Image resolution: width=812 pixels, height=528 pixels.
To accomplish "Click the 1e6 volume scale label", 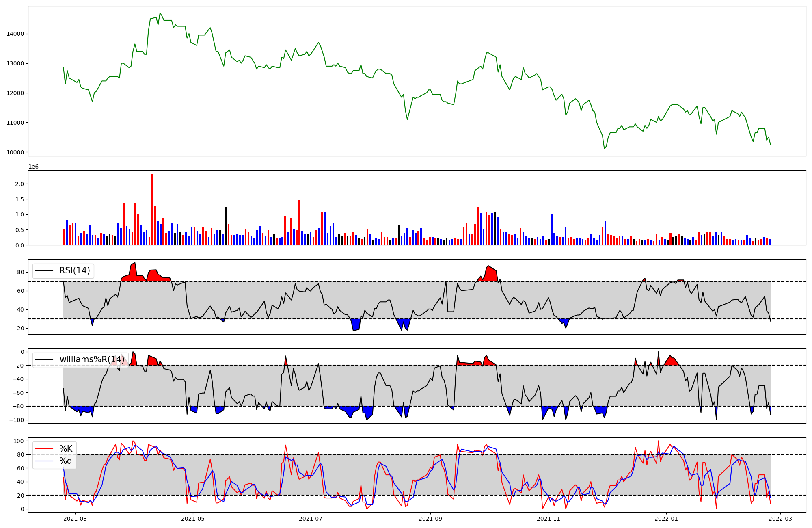I will point(33,167).
